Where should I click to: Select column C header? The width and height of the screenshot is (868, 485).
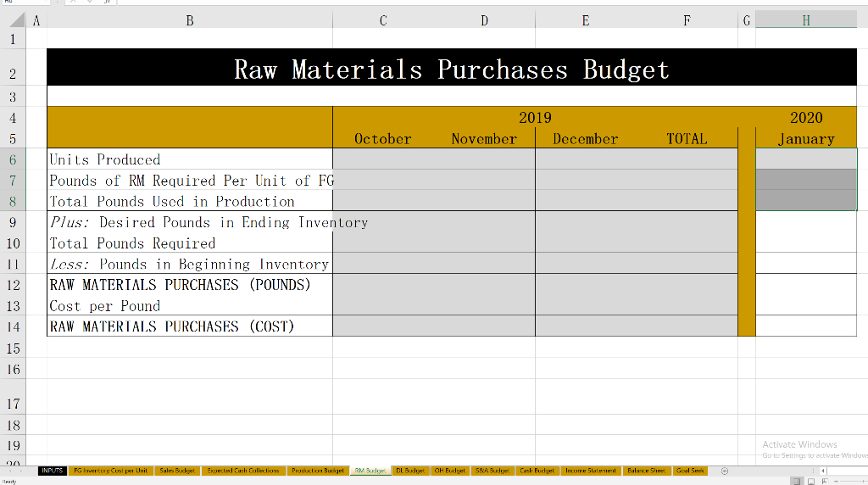point(383,20)
